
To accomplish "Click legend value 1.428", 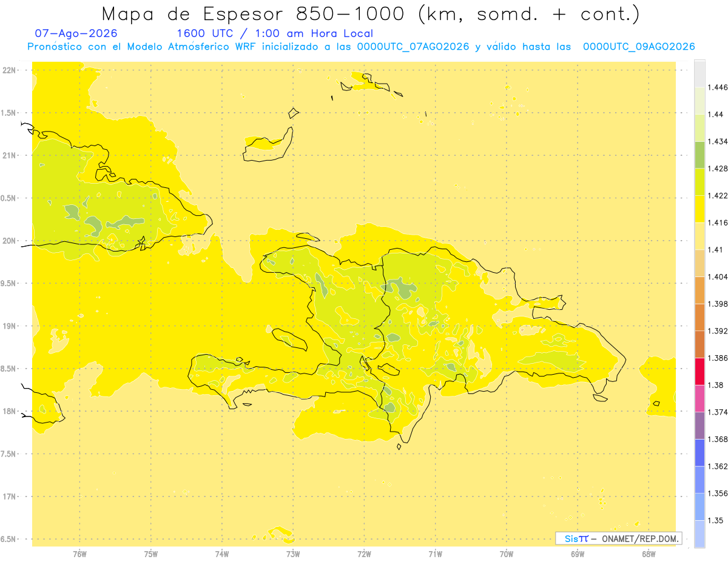I will [717, 169].
